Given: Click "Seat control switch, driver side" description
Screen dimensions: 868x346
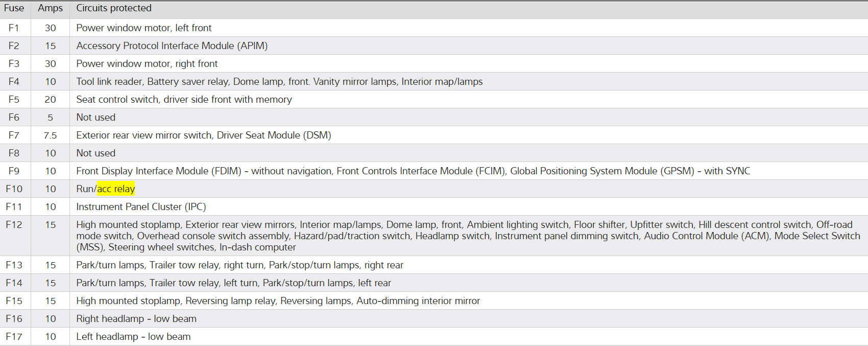Looking at the screenshot, I should pos(184,100).
